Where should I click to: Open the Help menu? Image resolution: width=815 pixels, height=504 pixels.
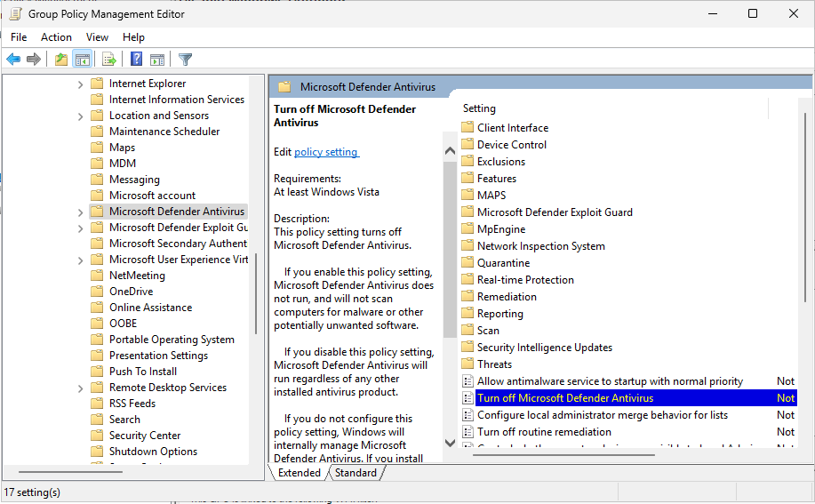(x=133, y=37)
